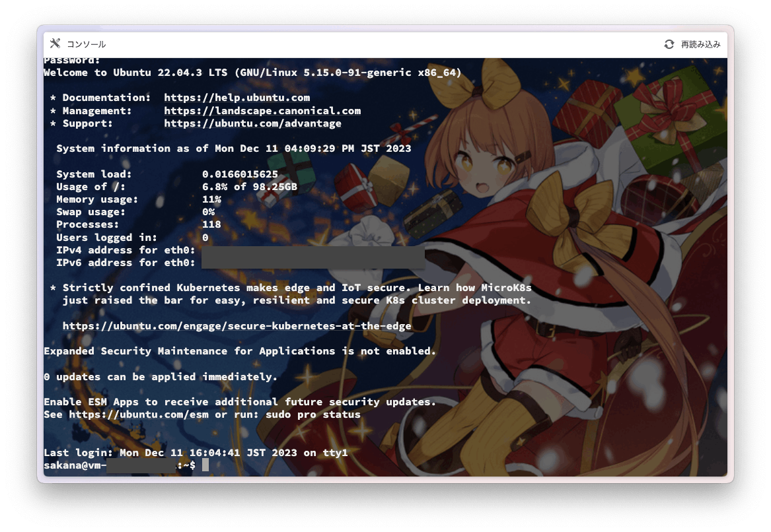
Task: Open the https://help.ubuntu.com documentation URL
Action: (x=237, y=98)
